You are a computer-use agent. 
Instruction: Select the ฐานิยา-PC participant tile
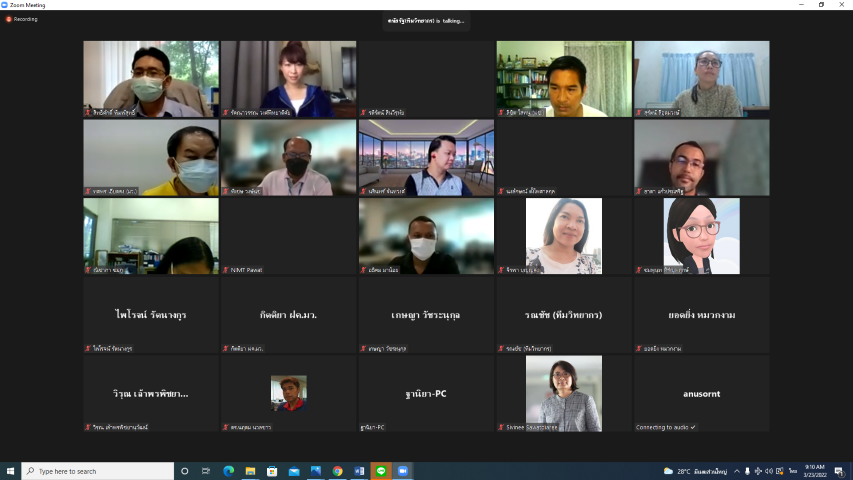[426, 394]
